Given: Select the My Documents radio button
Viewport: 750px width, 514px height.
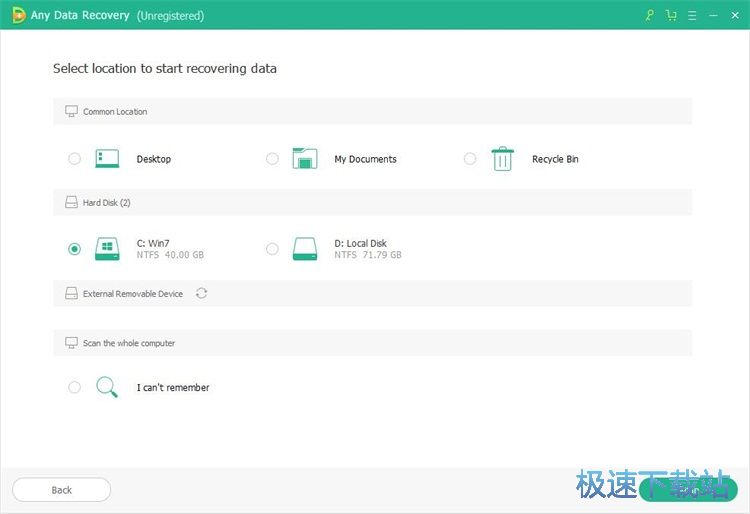Looking at the screenshot, I should click(x=272, y=159).
